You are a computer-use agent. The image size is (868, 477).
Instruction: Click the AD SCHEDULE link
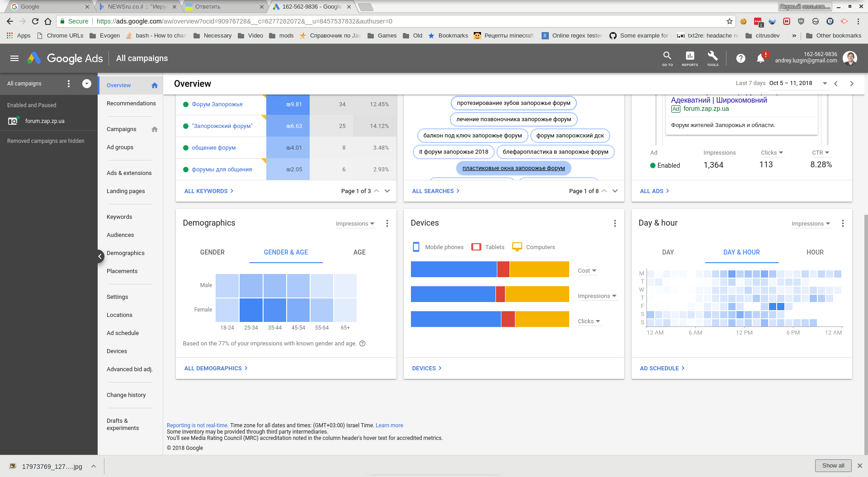point(662,368)
